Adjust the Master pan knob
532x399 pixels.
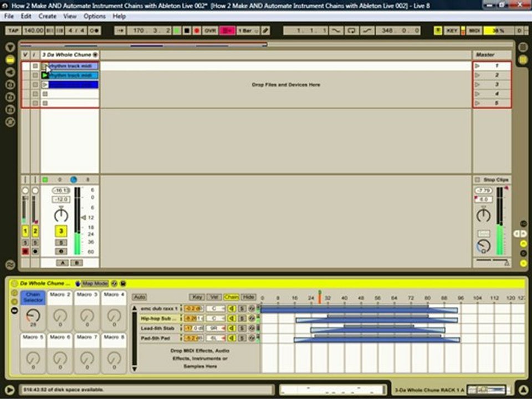[483, 215]
